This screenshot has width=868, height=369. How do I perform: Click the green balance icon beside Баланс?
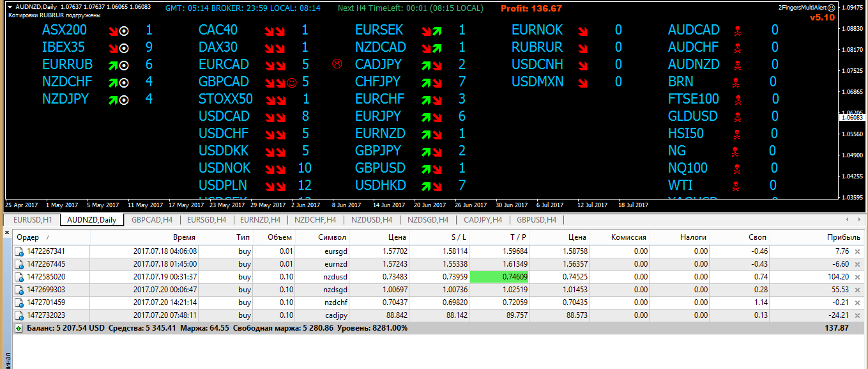point(19,328)
